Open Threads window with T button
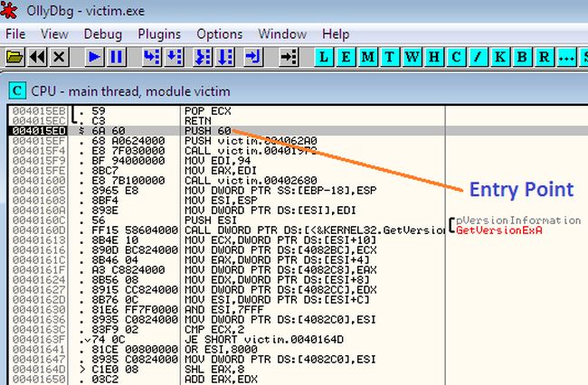588x385 pixels. coord(390,57)
